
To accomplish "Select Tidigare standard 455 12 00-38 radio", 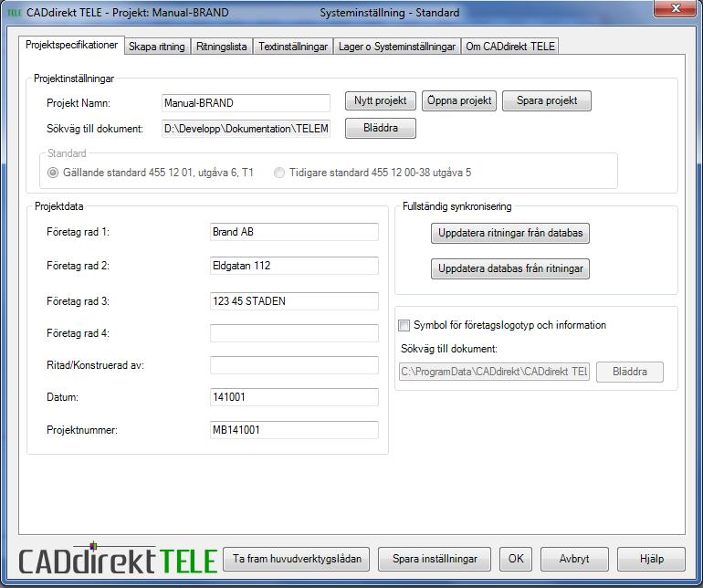I will coord(278,173).
